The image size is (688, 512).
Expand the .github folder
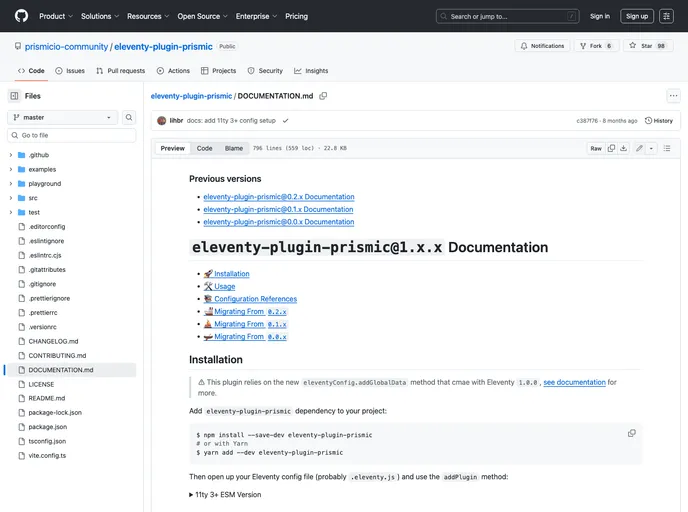pyautogui.click(x=11, y=155)
